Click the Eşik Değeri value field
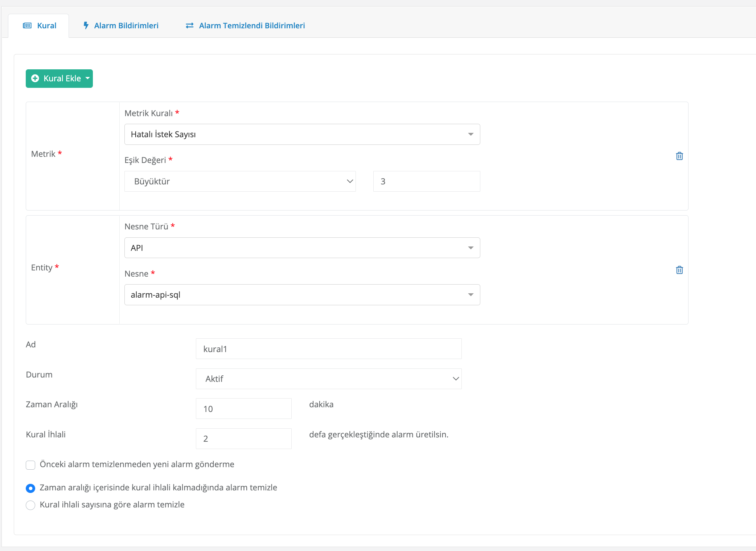 click(x=427, y=181)
